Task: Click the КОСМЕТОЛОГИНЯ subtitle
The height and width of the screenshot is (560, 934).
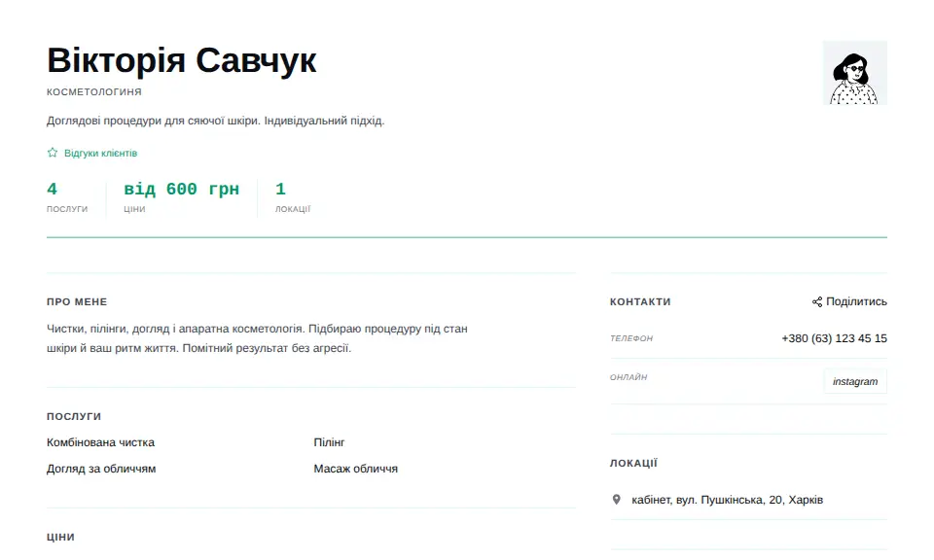Action: click(x=94, y=91)
